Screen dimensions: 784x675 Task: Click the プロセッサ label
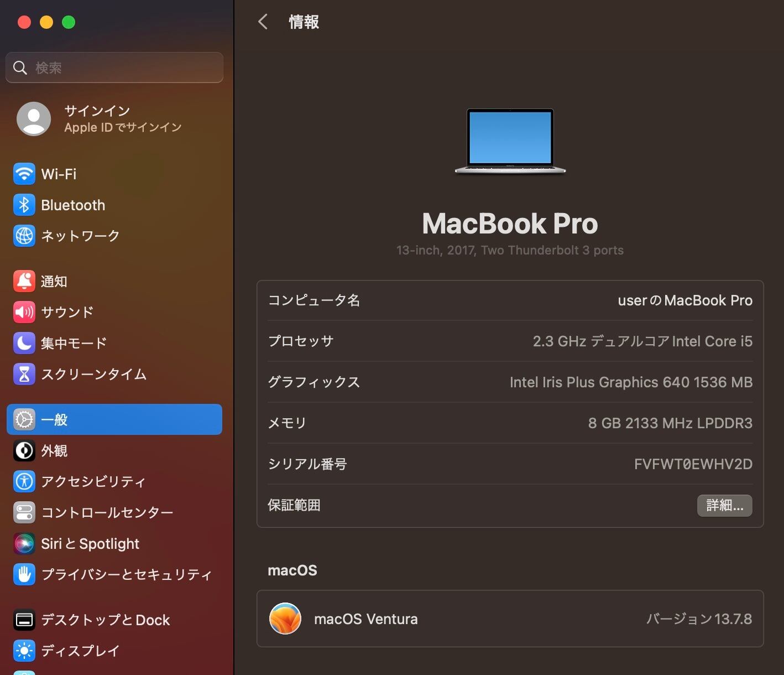click(301, 341)
